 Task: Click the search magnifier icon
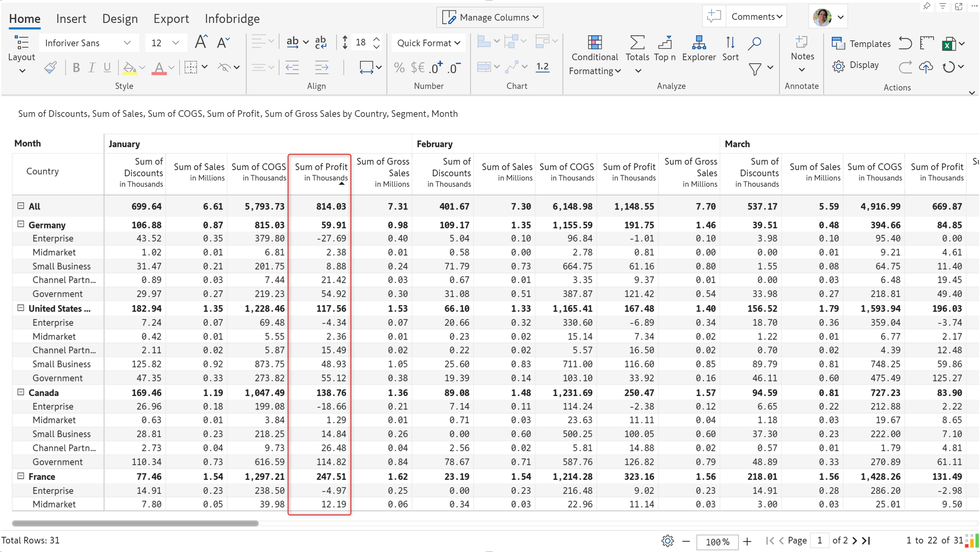coord(755,43)
